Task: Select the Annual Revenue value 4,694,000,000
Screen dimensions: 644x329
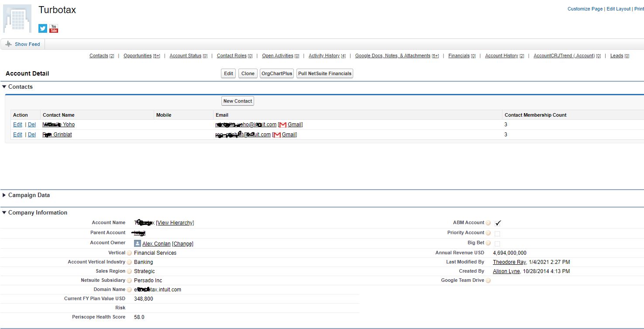Action: 510,253
